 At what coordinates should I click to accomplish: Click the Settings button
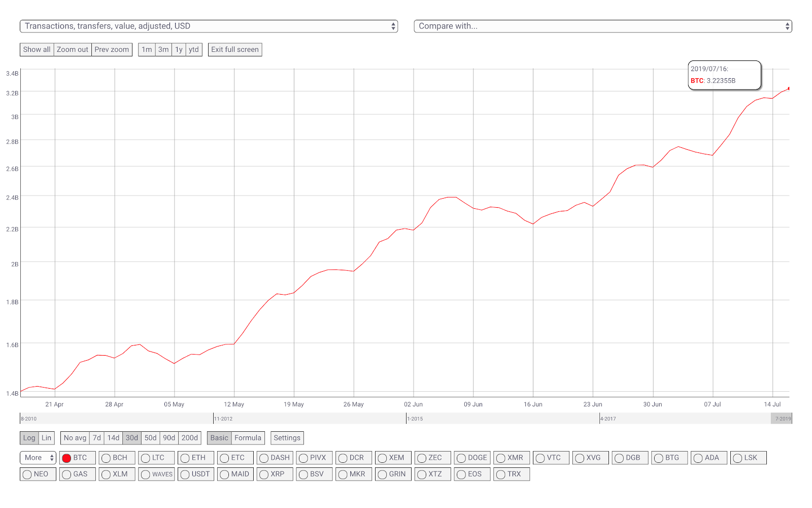coord(287,438)
